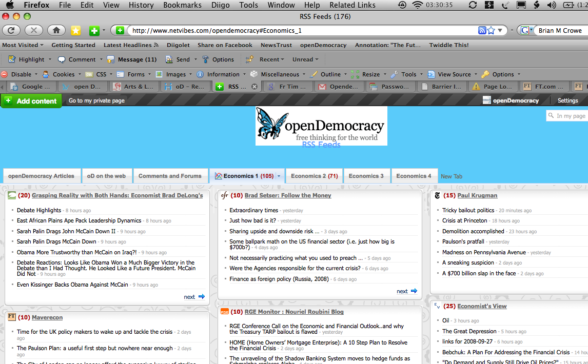Open the Diigo Unread dropdown
Image resolution: width=588 pixels, height=364 pixels.
(x=305, y=59)
